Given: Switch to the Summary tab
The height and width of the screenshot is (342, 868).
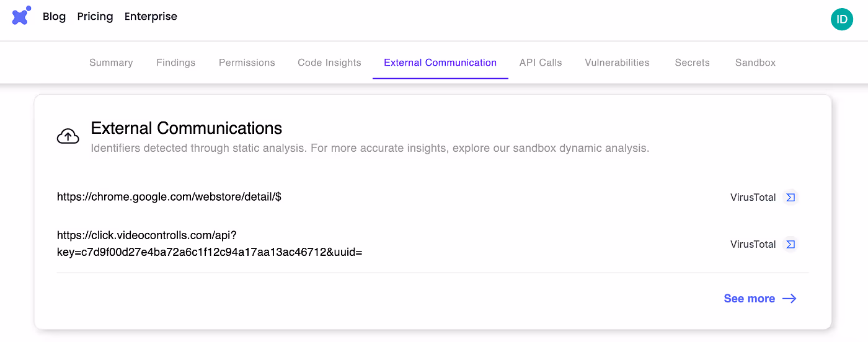Looking at the screenshot, I should point(111,63).
